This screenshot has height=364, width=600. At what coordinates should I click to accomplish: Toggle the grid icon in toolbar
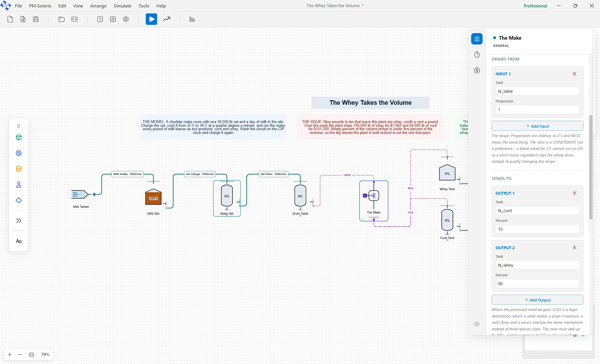tap(113, 19)
